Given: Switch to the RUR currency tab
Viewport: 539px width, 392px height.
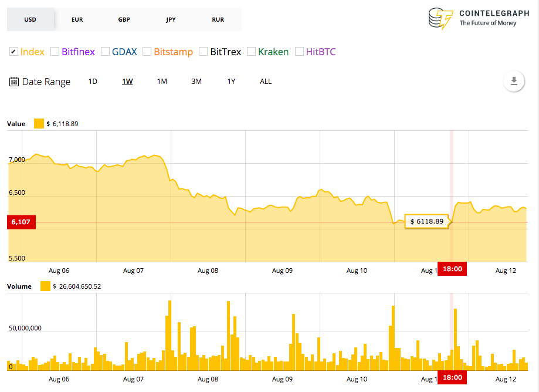Looking at the screenshot, I should [x=218, y=19].
